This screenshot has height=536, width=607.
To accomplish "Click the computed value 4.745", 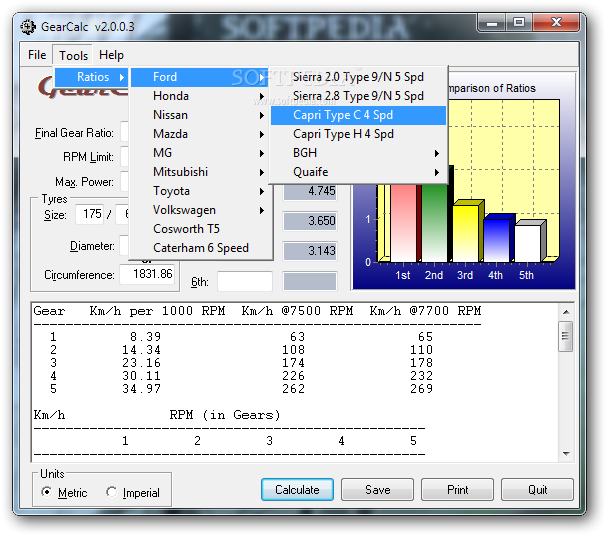I will (310, 191).
